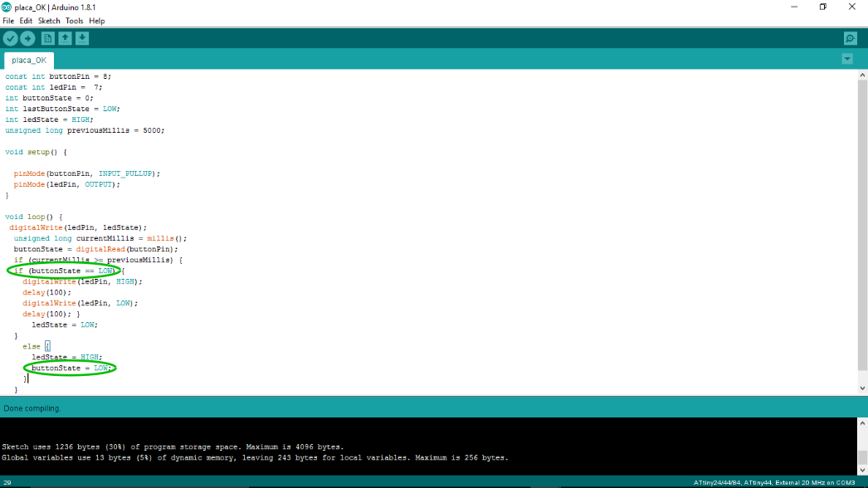Click the 'int ledState = HIGH;' line
Screen dimensions: 868x488
point(49,120)
